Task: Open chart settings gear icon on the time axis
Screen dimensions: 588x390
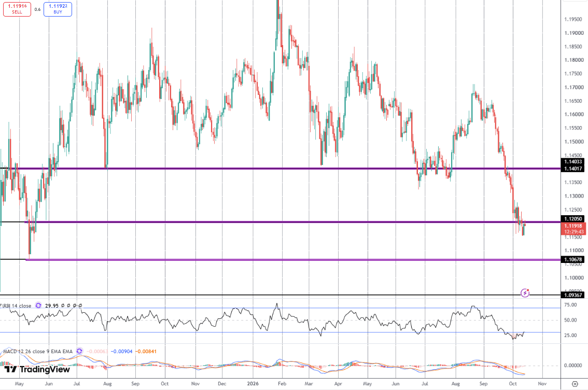Action: click(575, 384)
